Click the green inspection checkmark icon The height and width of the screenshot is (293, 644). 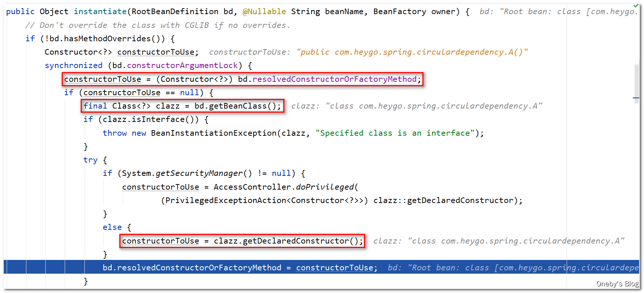(x=636, y=6)
